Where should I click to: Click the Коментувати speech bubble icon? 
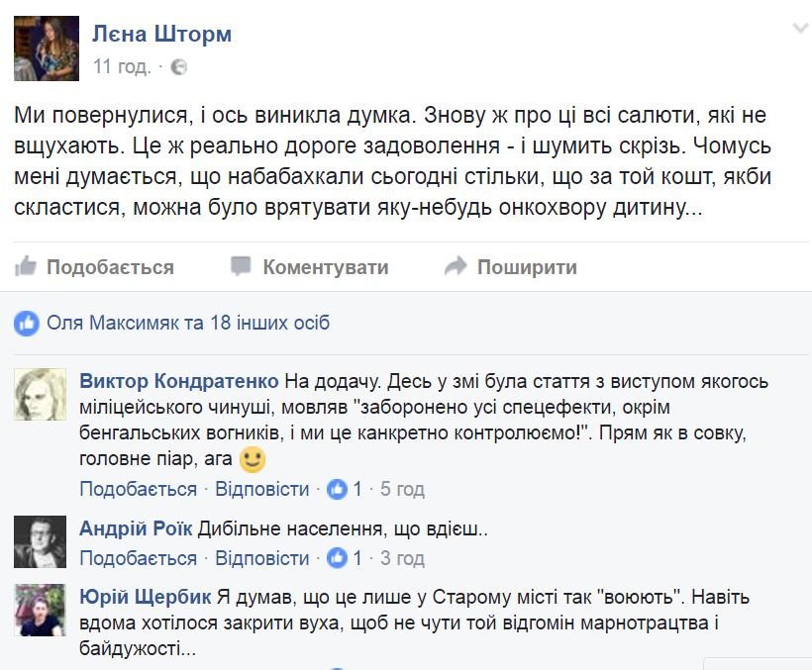(x=241, y=266)
